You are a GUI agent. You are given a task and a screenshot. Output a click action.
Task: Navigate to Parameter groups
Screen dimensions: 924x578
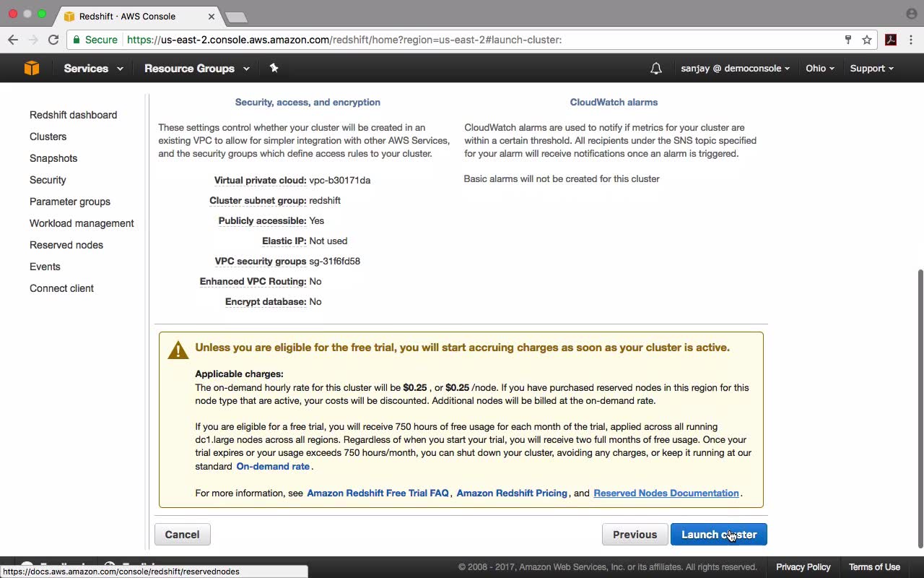click(x=70, y=202)
